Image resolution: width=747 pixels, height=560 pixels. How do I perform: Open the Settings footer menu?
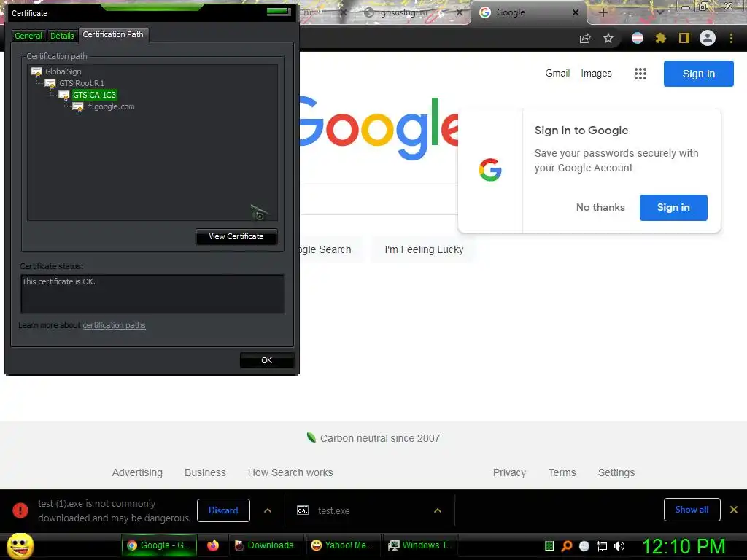[616, 472]
